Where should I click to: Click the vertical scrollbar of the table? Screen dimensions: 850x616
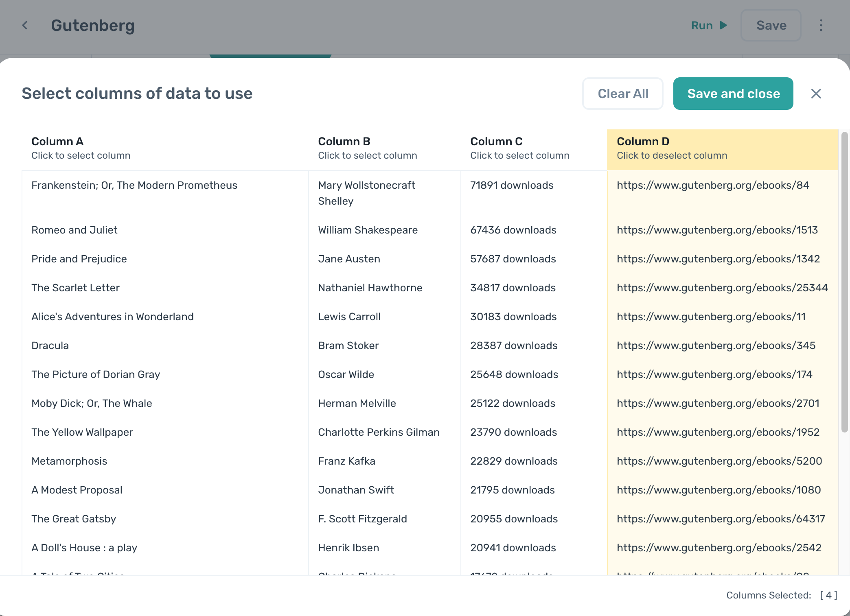(x=845, y=282)
